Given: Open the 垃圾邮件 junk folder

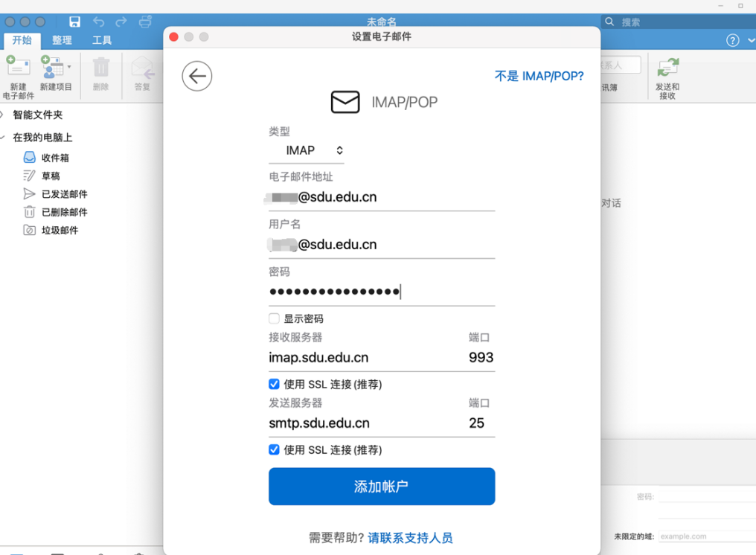Looking at the screenshot, I should click(x=51, y=231).
